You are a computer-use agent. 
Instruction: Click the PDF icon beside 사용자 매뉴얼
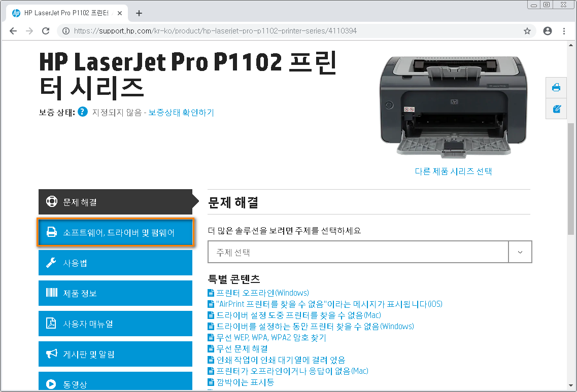click(x=51, y=323)
